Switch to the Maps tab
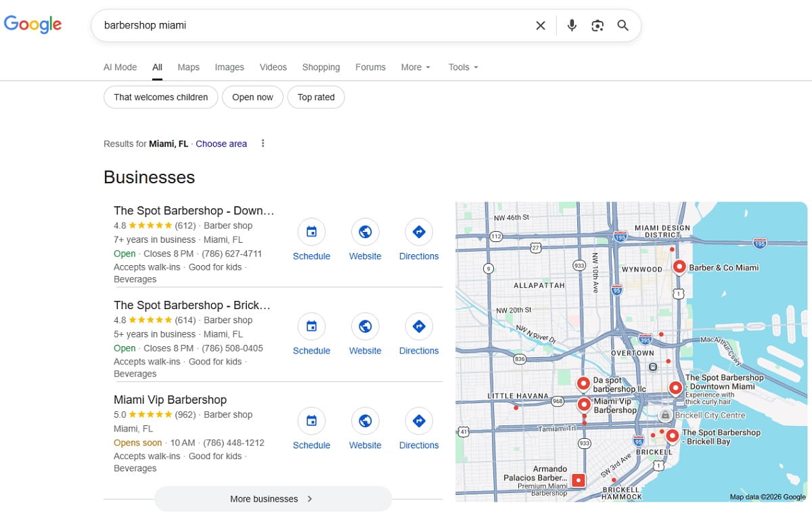Viewport: 812px width, 518px height. coord(188,67)
